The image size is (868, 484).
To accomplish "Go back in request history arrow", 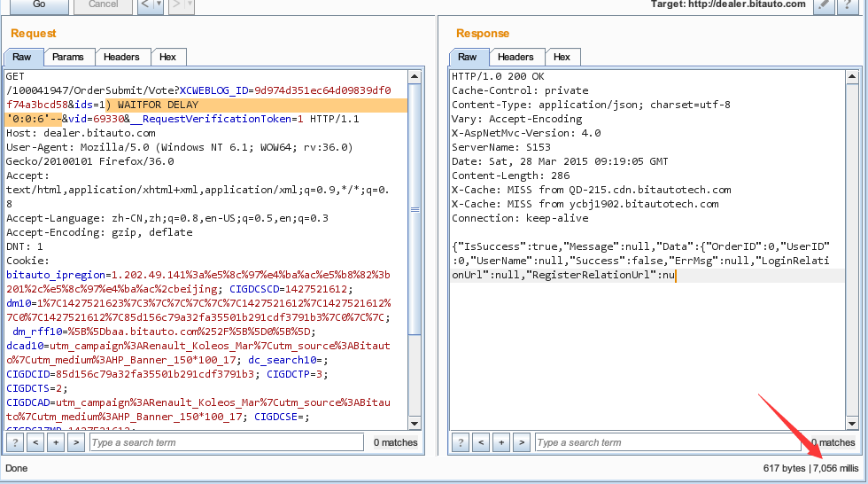I will 145,5.
